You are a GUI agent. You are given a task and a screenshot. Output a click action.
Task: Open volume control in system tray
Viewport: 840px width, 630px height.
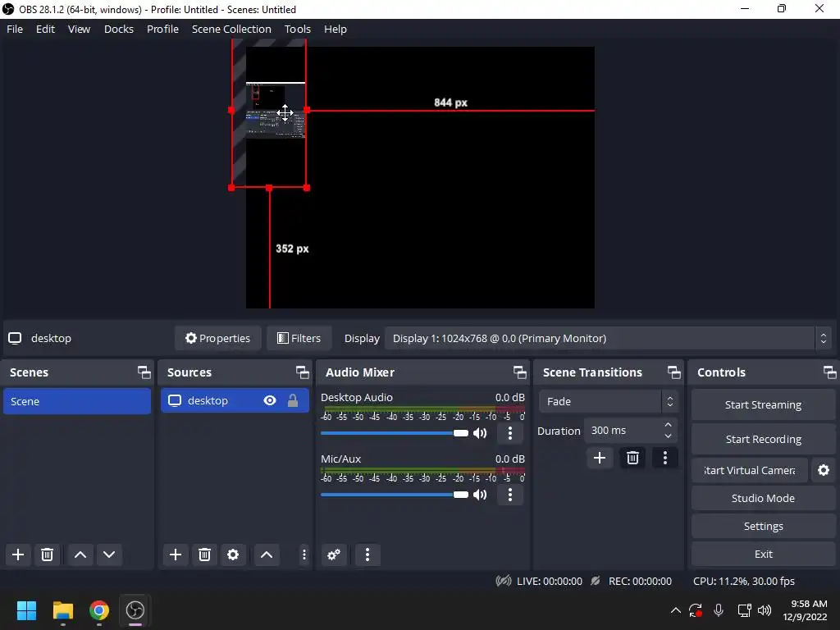[765, 610]
